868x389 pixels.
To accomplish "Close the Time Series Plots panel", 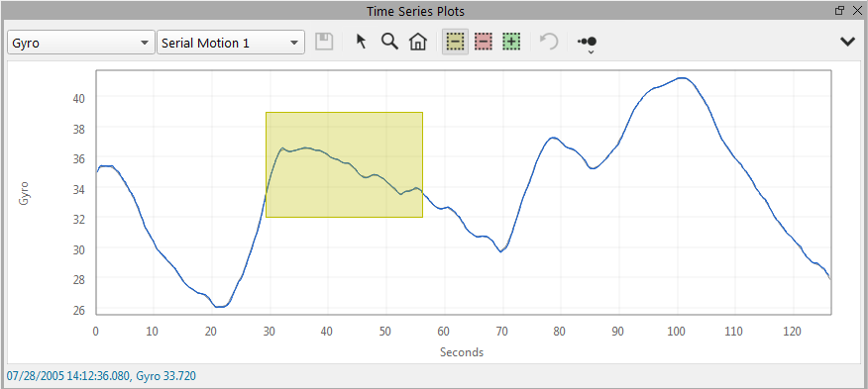I will pos(855,10).
